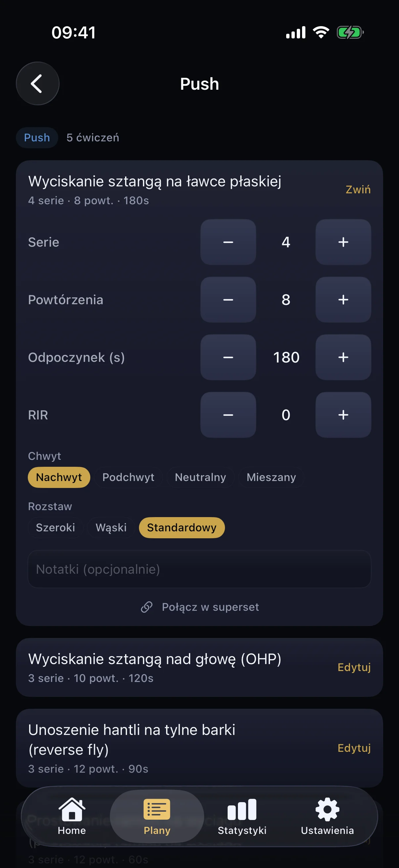Expand OHP exercise via Edytuj
This screenshot has width=399, height=868.
pyautogui.click(x=354, y=667)
